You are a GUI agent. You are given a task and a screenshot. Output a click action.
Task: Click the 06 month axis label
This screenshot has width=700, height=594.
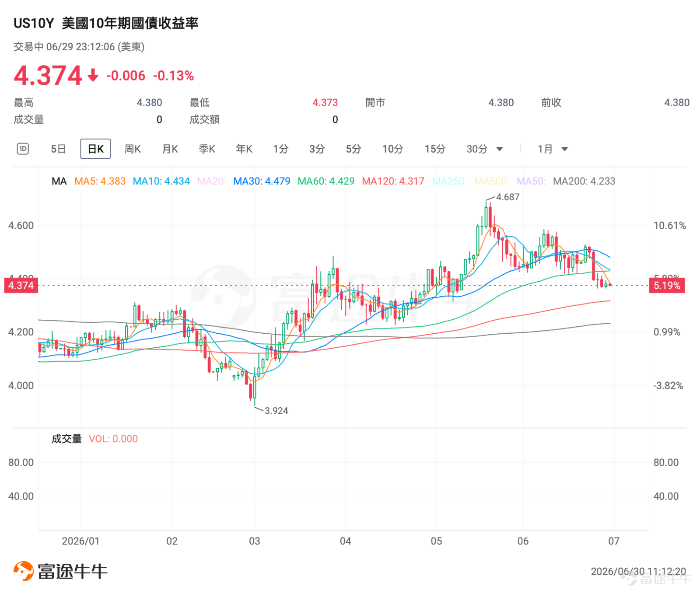point(523,541)
